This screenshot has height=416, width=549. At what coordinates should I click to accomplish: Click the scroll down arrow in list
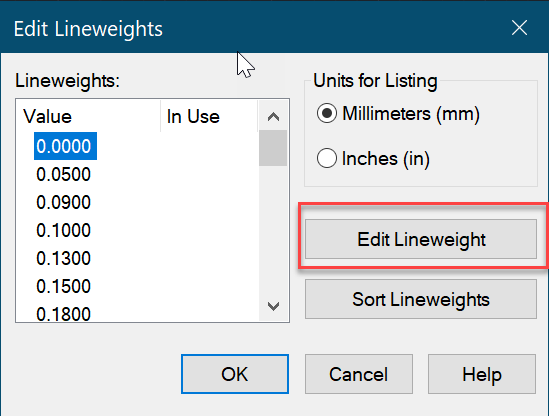273,306
